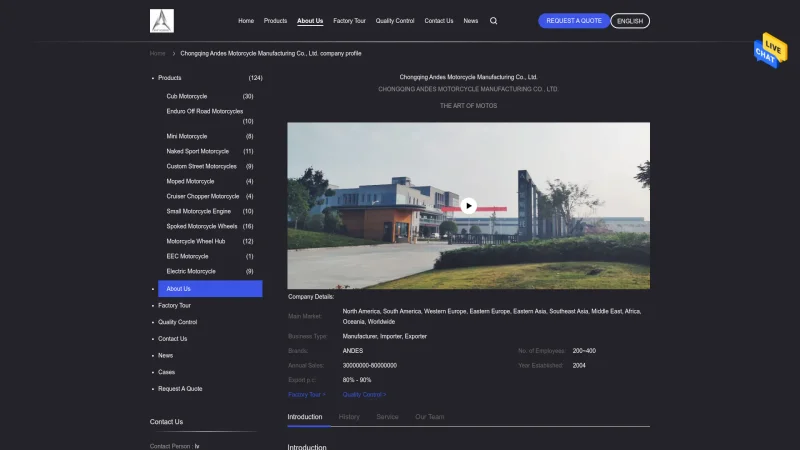800x450 pixels.
Task: Click employee count 200~400
Action: pos(584,351)
